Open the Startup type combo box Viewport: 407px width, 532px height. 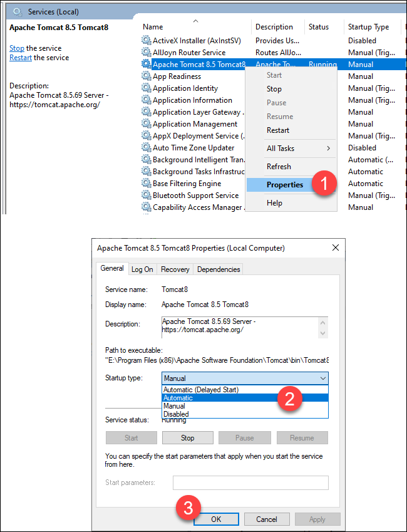pyautogui.click(x=245, y=378)
